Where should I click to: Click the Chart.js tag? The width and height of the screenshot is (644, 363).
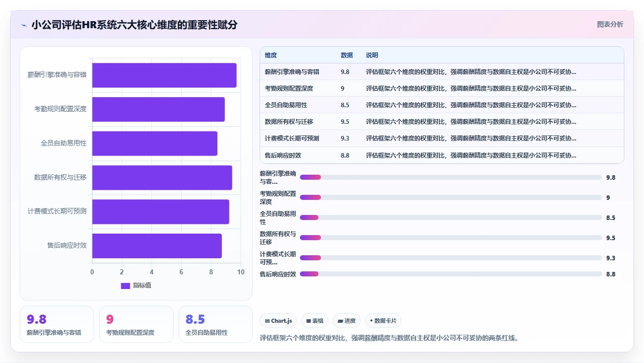point(278,321)
